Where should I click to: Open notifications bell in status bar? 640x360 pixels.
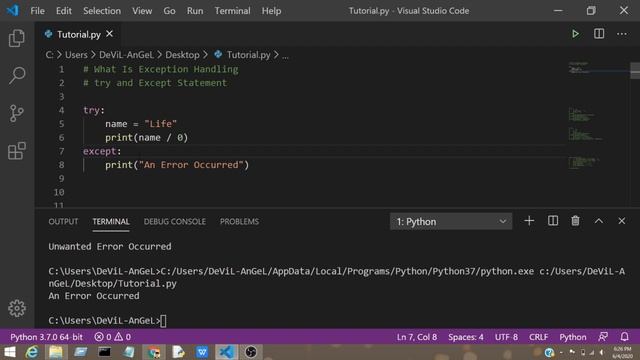pos(624,337)
